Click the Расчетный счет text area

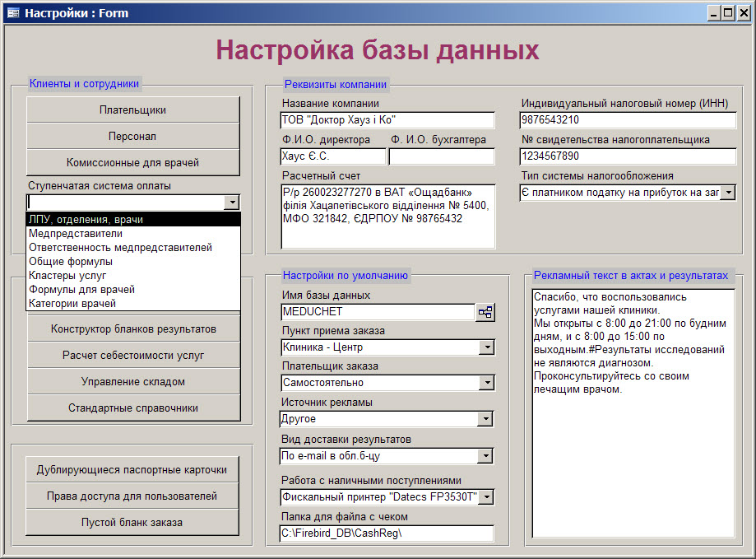click(x=388, y=217)
